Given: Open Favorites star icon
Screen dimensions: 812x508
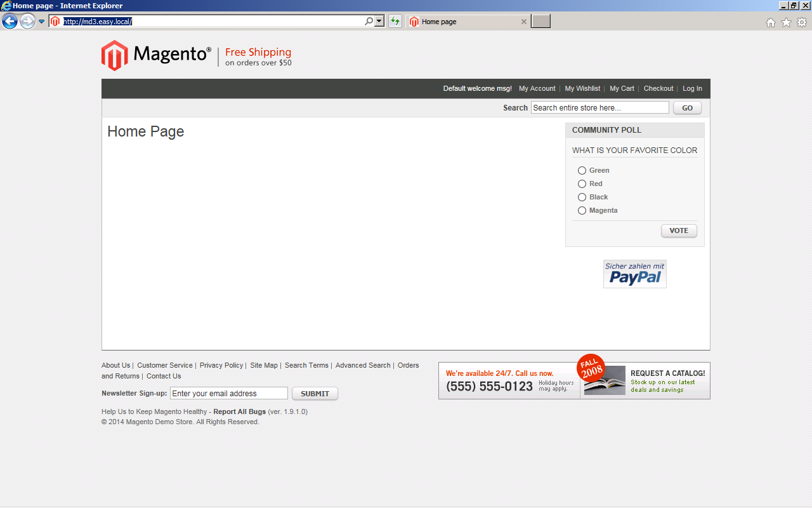Looking at the screenshot, I should click(786, 22).
